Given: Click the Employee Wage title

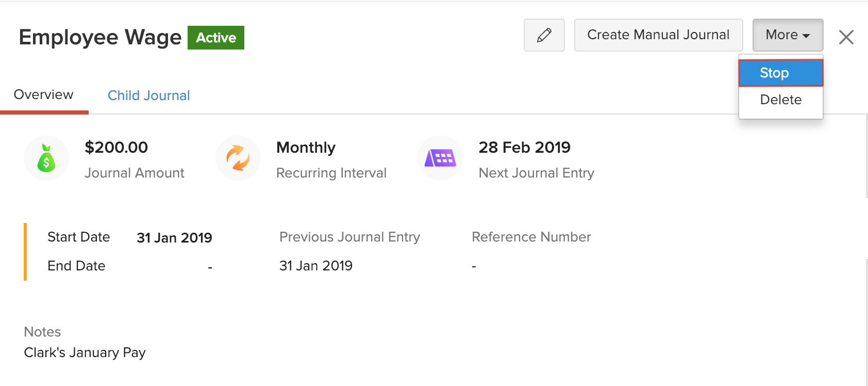Looking at the screenshot, I should tap(100, 37).
